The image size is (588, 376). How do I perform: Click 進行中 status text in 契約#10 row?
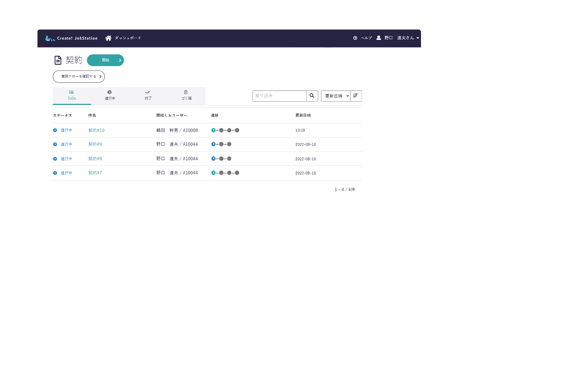(x=66, y=130)
